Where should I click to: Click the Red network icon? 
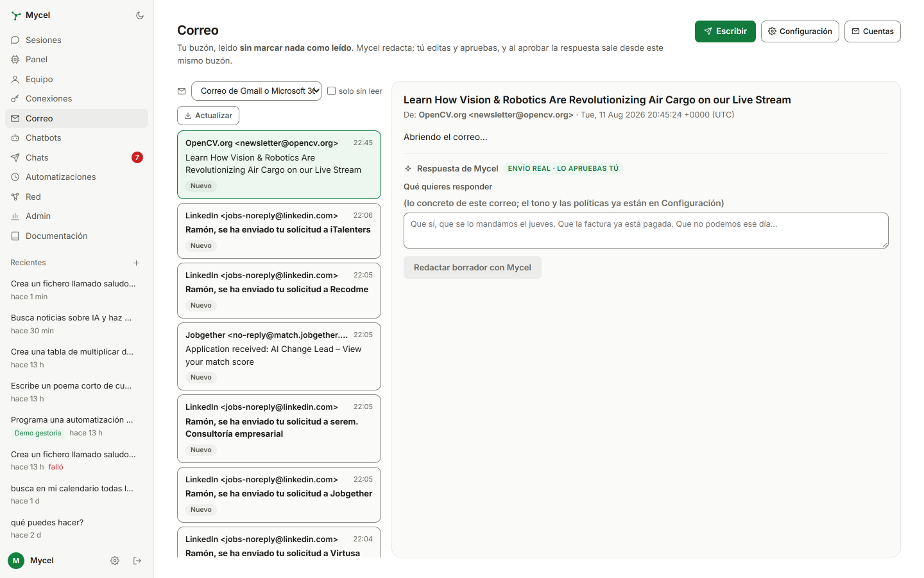click(x=15, y=197)
